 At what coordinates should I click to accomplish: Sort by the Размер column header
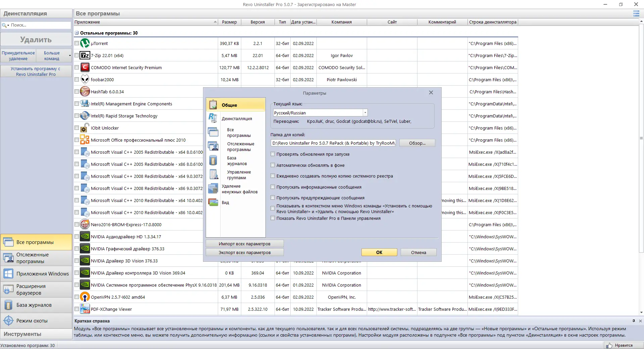[230, 22]
